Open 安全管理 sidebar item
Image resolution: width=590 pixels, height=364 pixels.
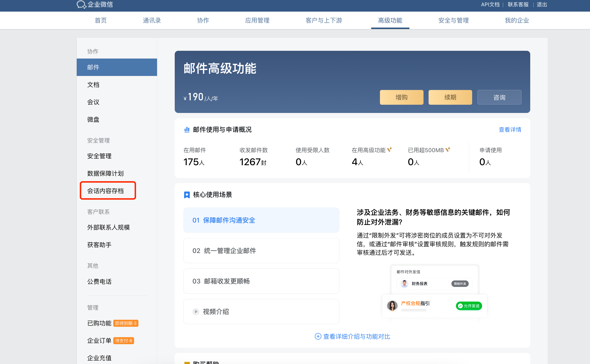tap(117, 156)
